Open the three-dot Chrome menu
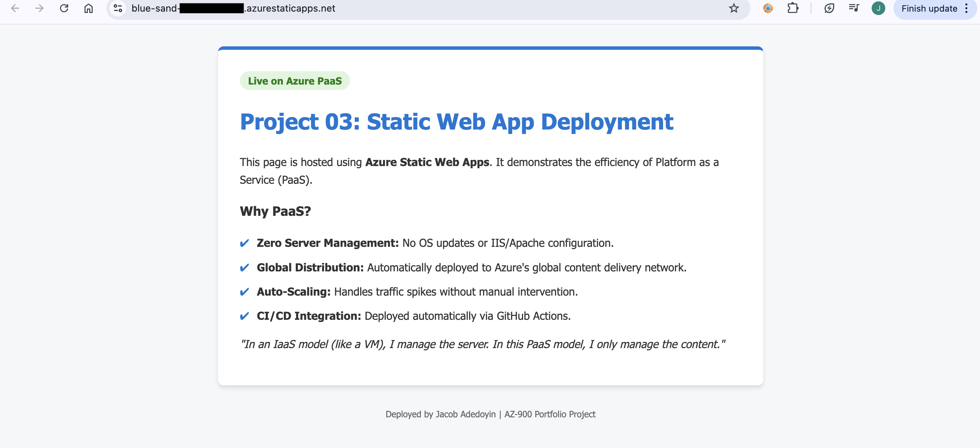980x448 pixels. pyautogui.click(x=966, y=9)
